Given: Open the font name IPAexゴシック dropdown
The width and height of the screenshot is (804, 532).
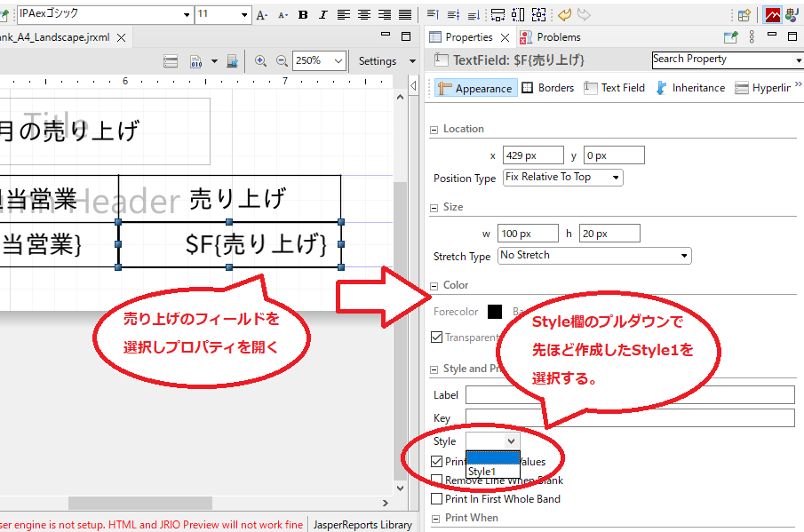Looking at the screenshot, I should click(187, 15).
